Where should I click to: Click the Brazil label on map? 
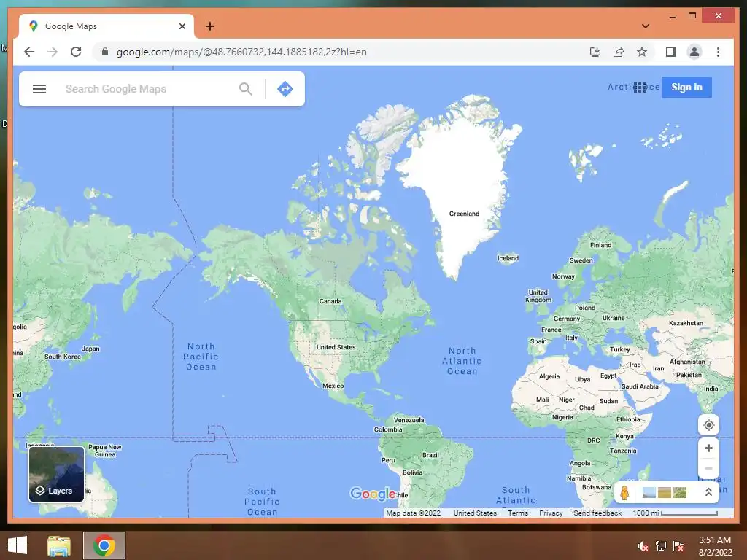[x=430, y=455]
